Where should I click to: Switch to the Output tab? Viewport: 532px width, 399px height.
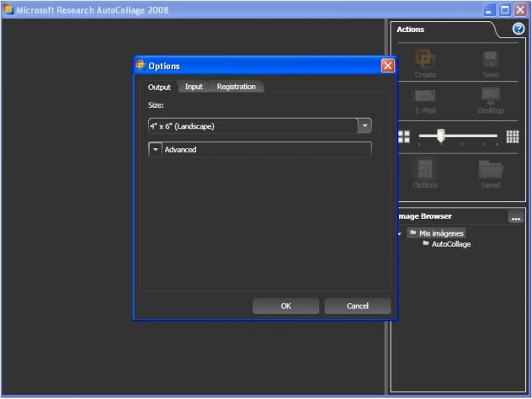tap(159, 87)
